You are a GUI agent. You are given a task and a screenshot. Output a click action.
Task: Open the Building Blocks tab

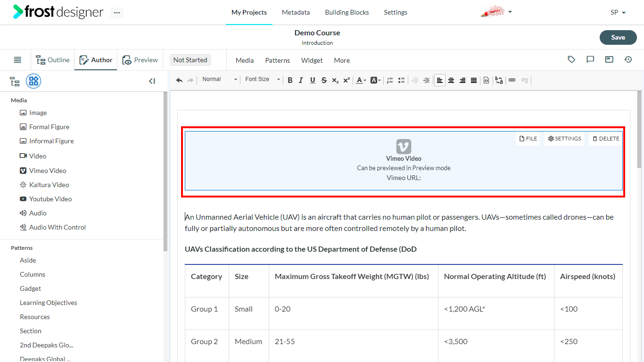(x=347, y=12)
